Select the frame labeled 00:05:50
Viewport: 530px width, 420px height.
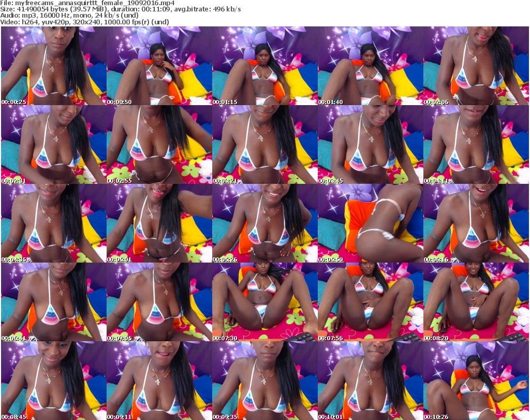click(x=370, y=224)
